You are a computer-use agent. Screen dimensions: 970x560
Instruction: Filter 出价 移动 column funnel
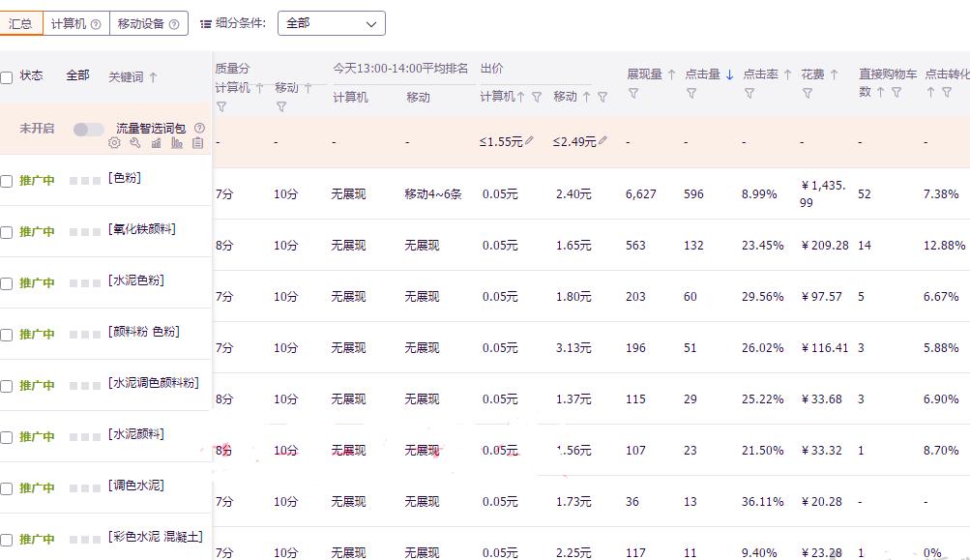point(603,97)
